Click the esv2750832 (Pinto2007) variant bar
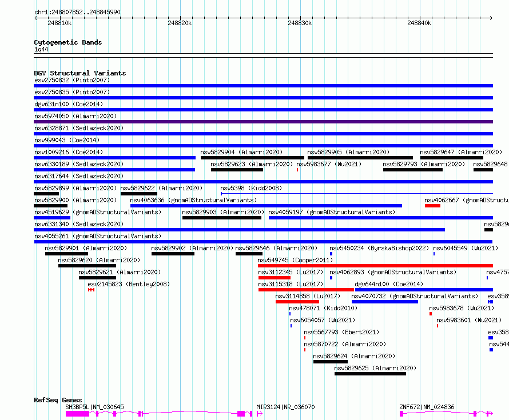This screenshot has width=509, height=420. 263,86
